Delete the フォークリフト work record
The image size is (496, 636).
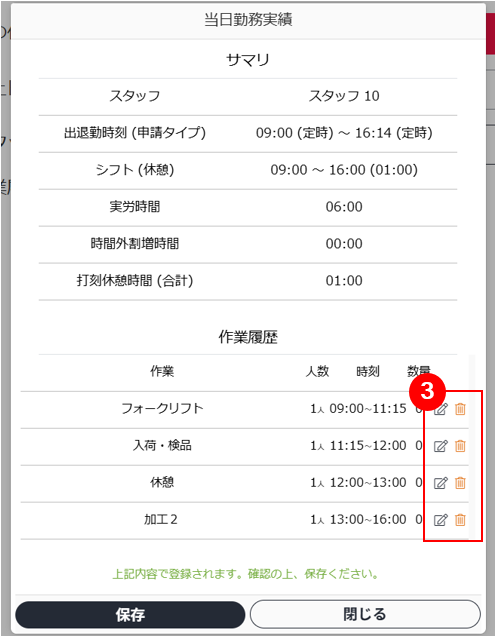tap(460, 409)
